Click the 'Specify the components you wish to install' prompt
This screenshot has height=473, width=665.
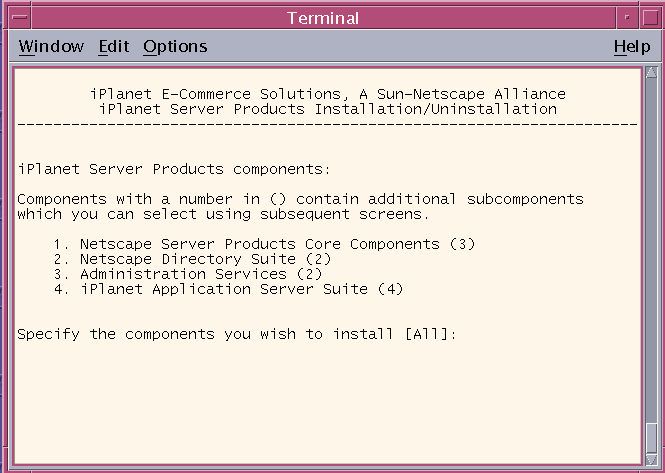237,334
